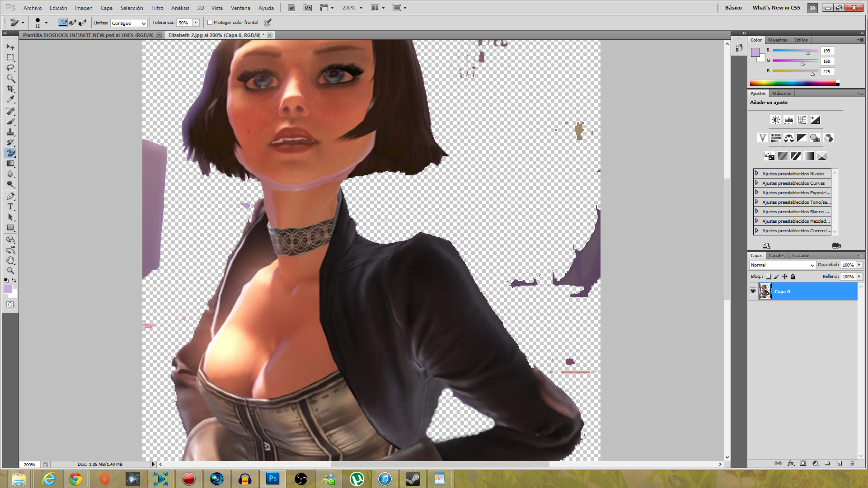Toggle lock image pixels

click(x=776, y=277)
